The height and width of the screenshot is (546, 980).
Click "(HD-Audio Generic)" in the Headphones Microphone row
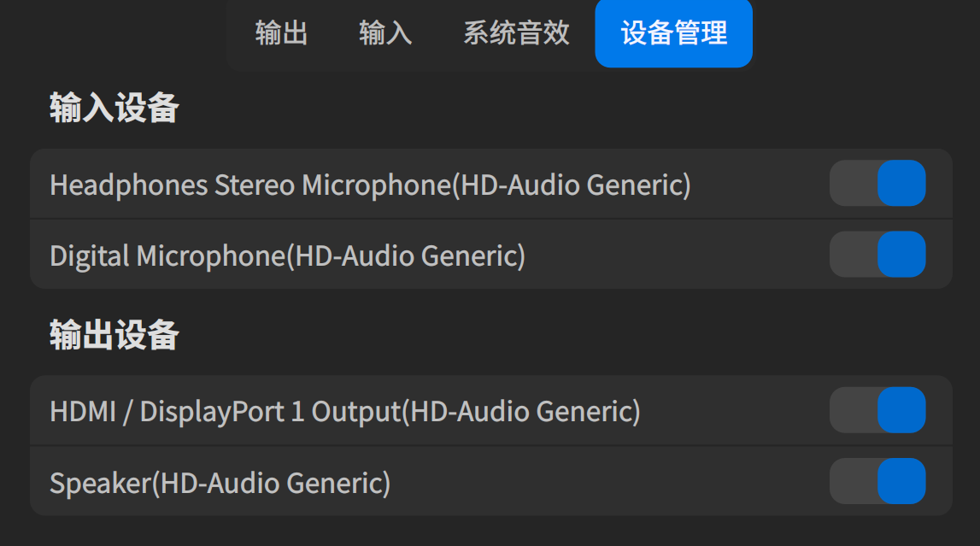click(x=571, y=185)
